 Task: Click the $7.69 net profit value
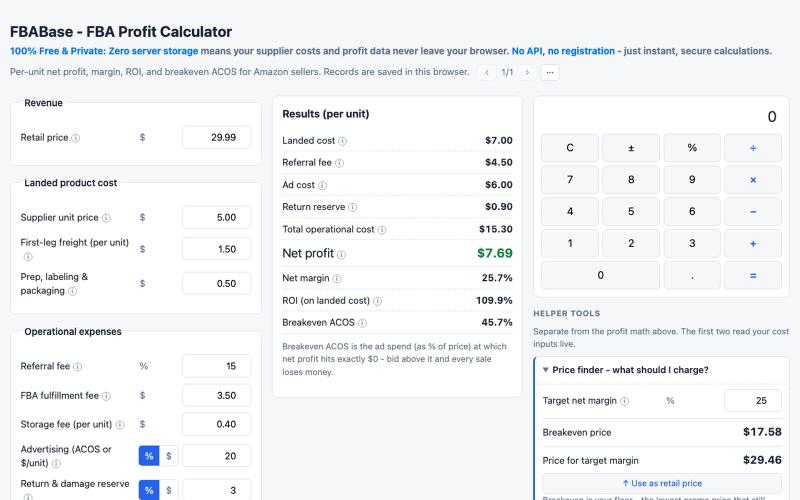pyautogui.click(x=494, y=253)
